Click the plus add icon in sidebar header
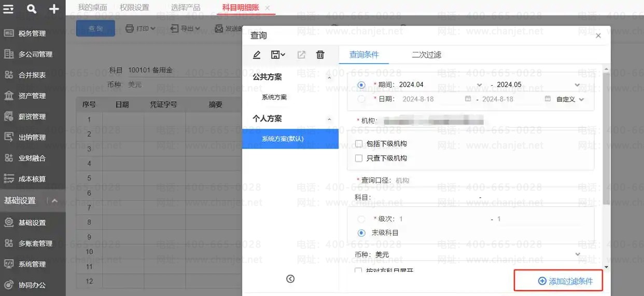Viewport: 644px width, 296px height. (x=54, y=9)
